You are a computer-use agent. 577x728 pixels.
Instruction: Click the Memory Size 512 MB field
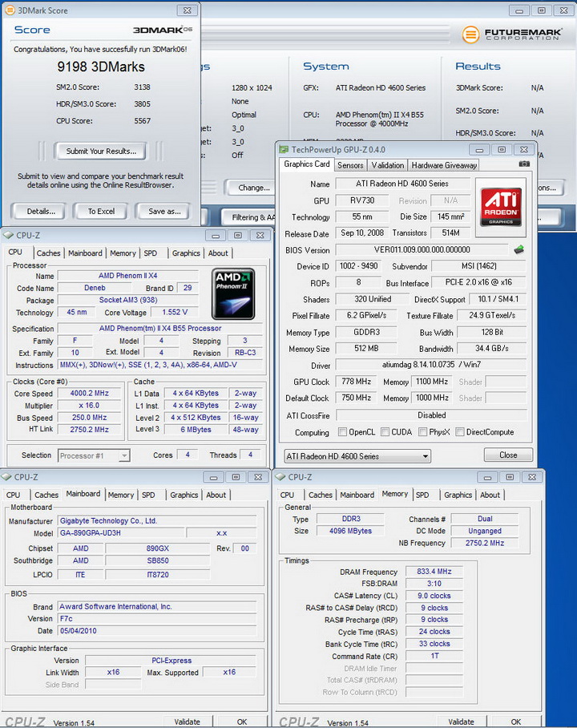pos(366,348)
